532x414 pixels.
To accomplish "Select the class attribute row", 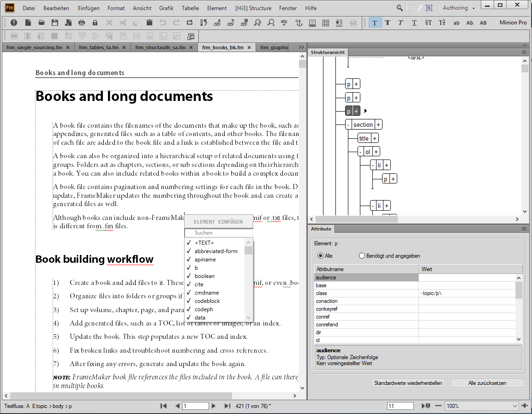I will [x=416, y=293].
